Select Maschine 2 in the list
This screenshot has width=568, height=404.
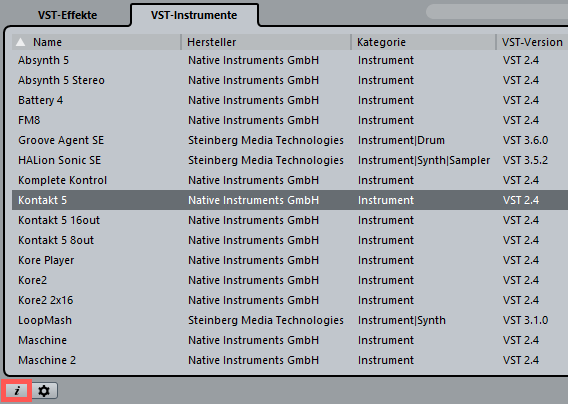290,360
